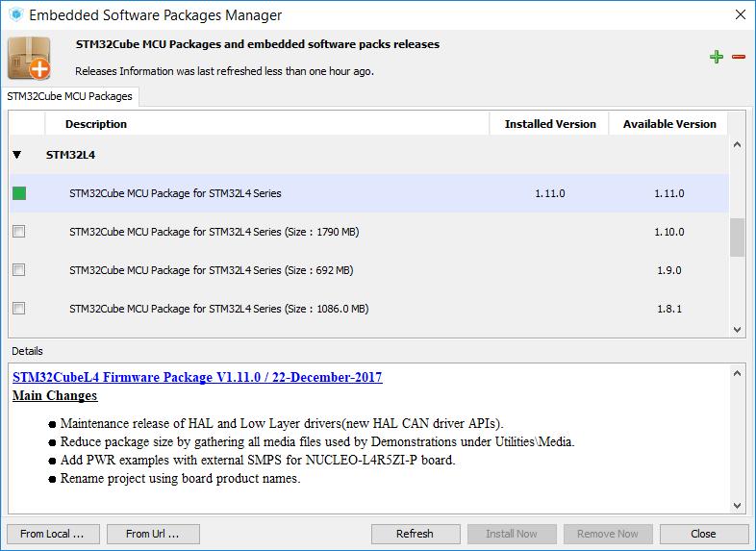The height and width of the screenshot is (551, 756).
Task: Click the Details pane scroll up arrow
Action: (x=737, y=373)
